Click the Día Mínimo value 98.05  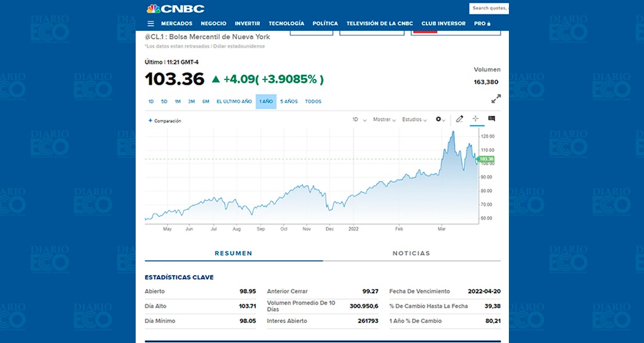(248, 321)
